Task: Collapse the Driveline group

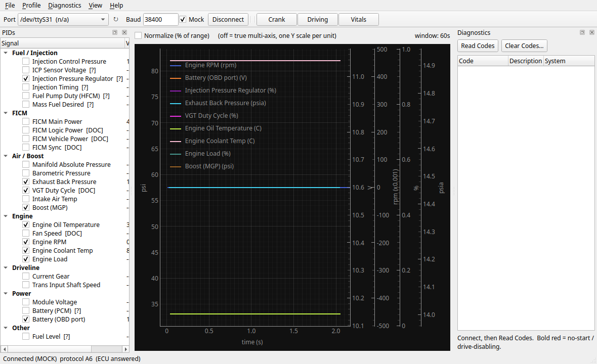Action: pyautogui.click(x=6, y=268)
